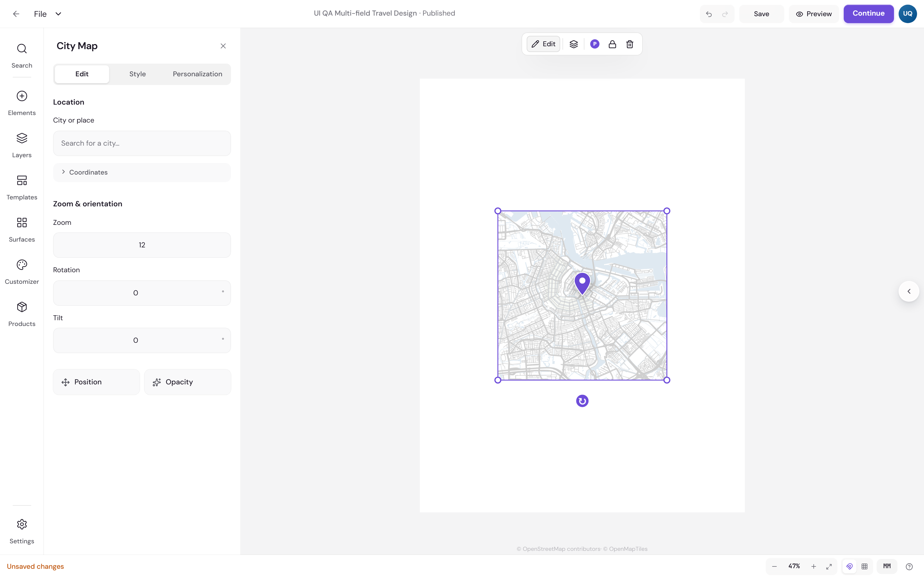The image size is (924, 578).
Task: Open the Opacity settings button
Action: [187, 381]
